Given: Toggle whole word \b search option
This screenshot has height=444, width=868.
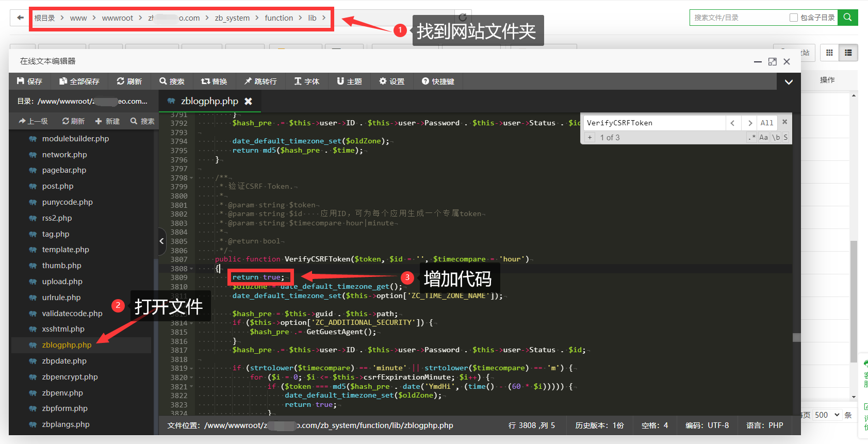Looking at the screenshot, I should pyautogui.click(x=776, y=137).
